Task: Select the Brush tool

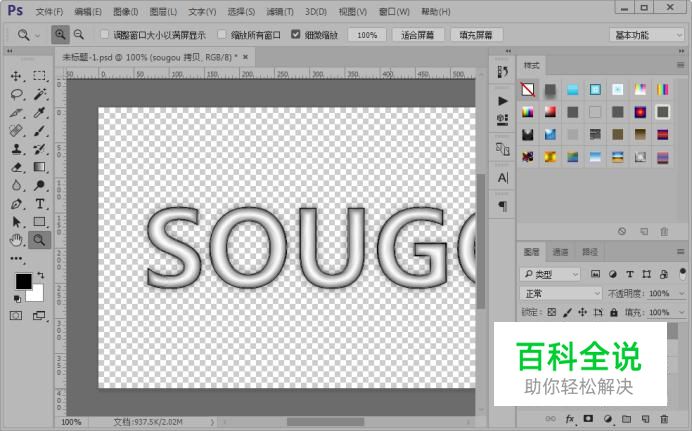Action: coord(39,131)
